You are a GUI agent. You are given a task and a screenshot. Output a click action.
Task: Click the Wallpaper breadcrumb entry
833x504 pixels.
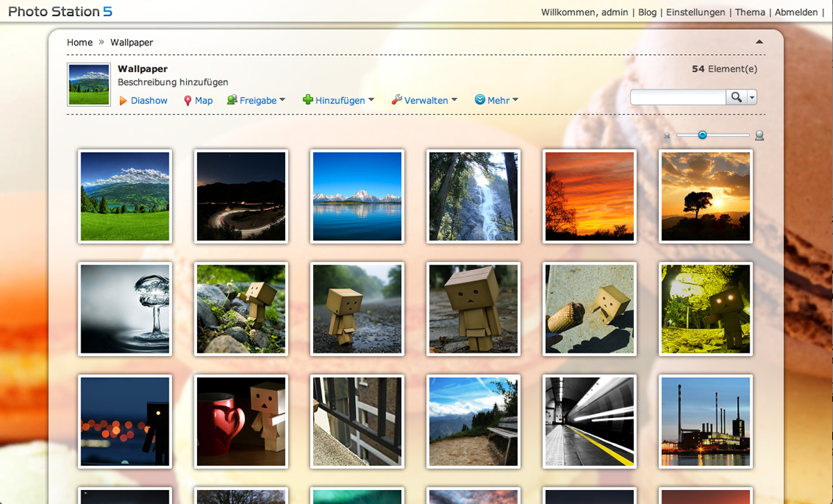pos(132,42)
